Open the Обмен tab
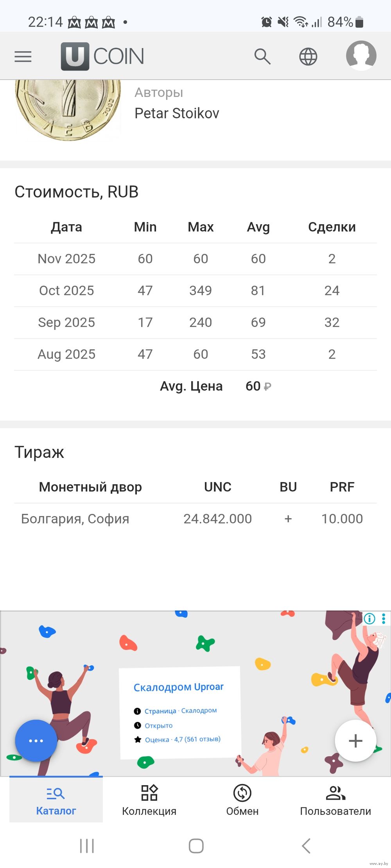 click(x=242, y=800)
